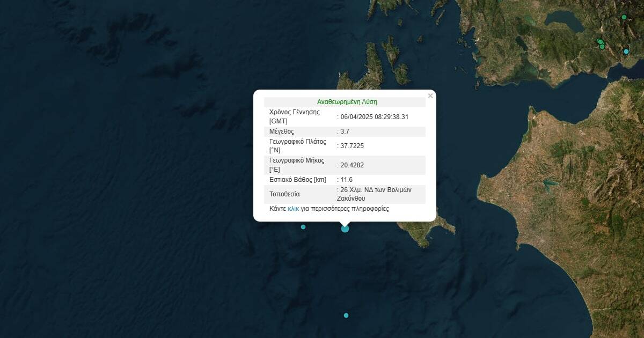The image size is (644, 338).
Task: Click the 'Εστιακό Βάθος [km]' row label
Action: pos(297,180)
